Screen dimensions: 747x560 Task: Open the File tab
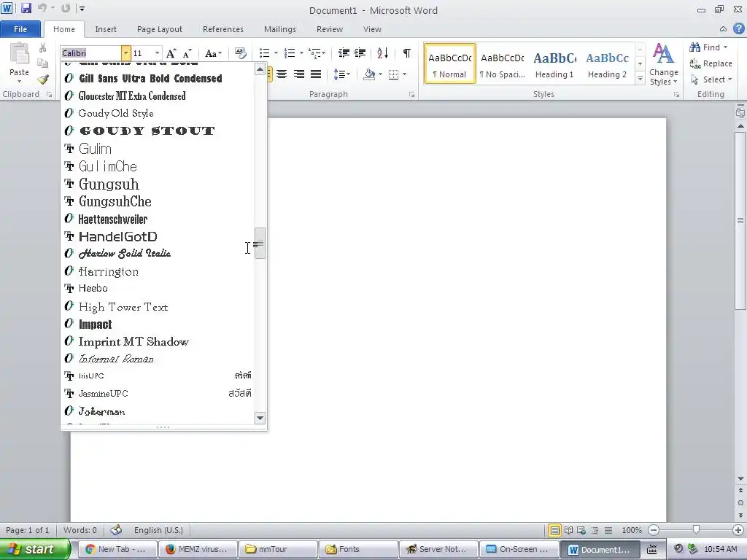[20, 29]
